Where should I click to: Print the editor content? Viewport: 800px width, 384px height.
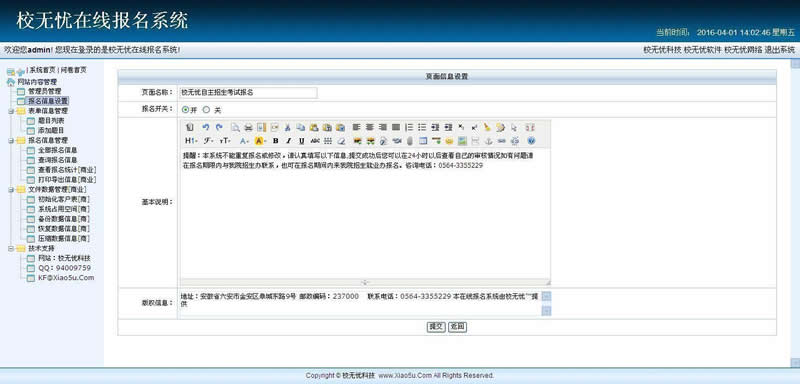tap(248, 127)
